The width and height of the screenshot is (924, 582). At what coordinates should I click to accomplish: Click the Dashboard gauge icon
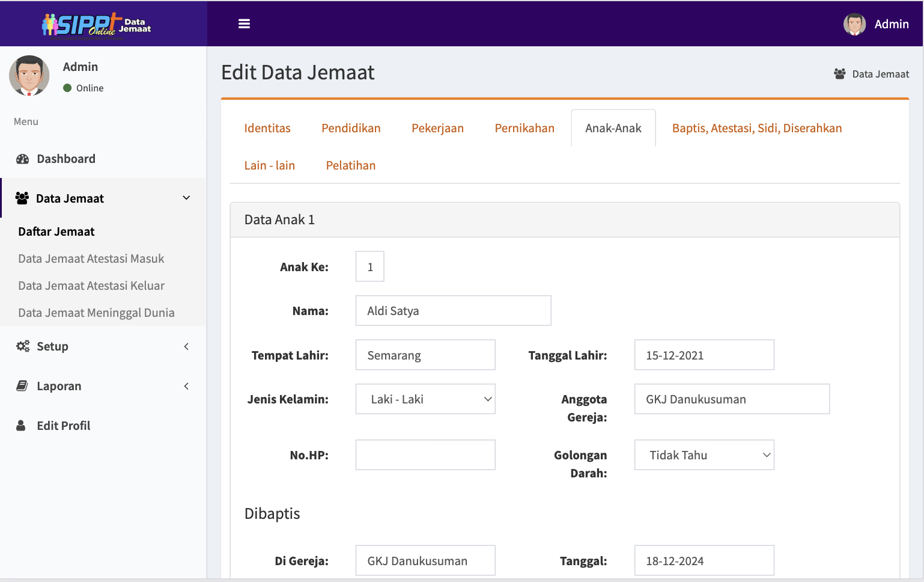click(x=23, y=159)
